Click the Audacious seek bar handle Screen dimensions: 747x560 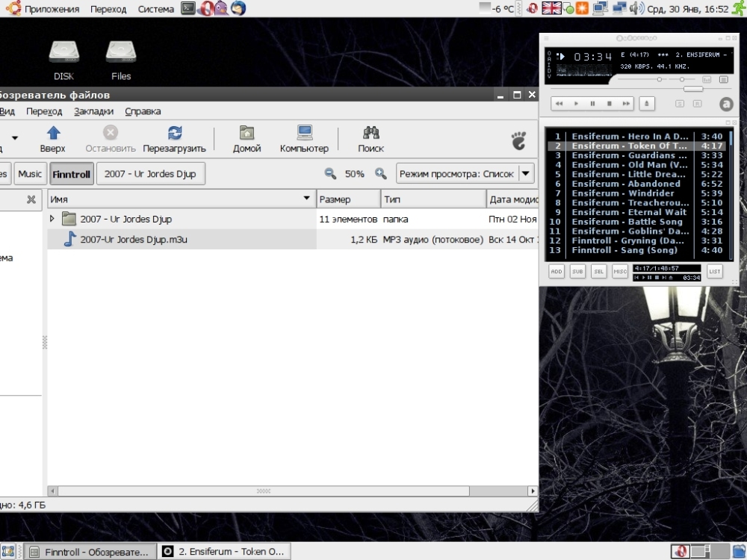[x=693, y=89]
